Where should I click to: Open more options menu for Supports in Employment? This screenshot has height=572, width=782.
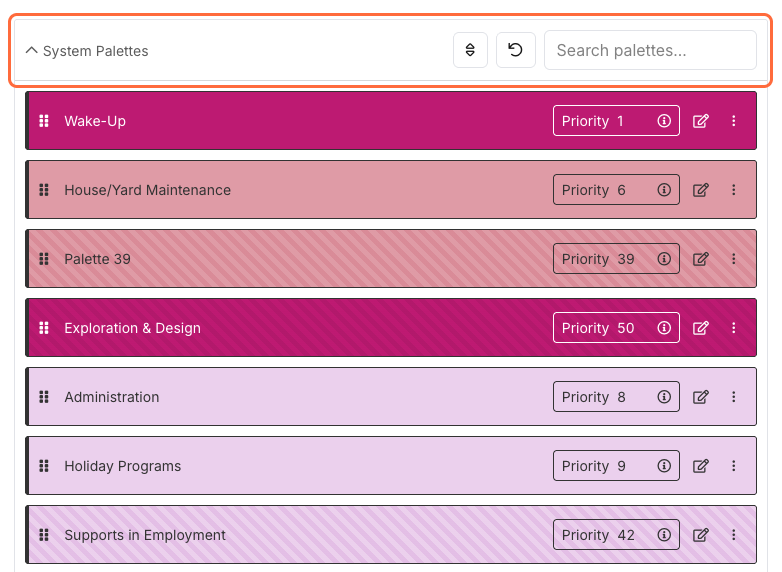(734, 535)
